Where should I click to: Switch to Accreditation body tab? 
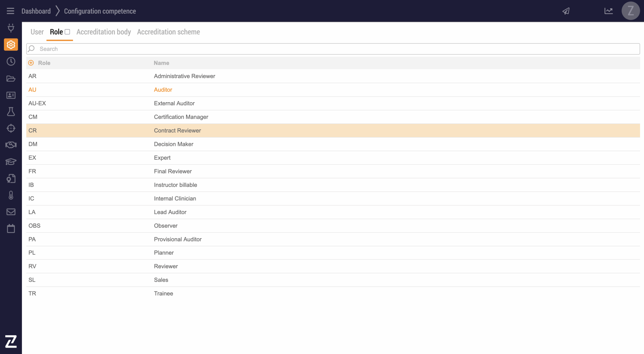tap(104, 32)
